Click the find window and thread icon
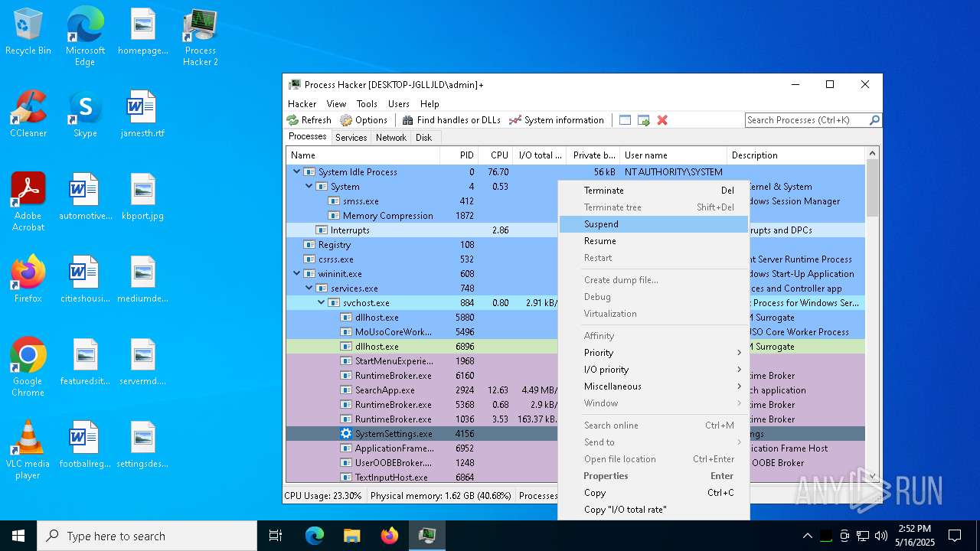 coord(644,120)
